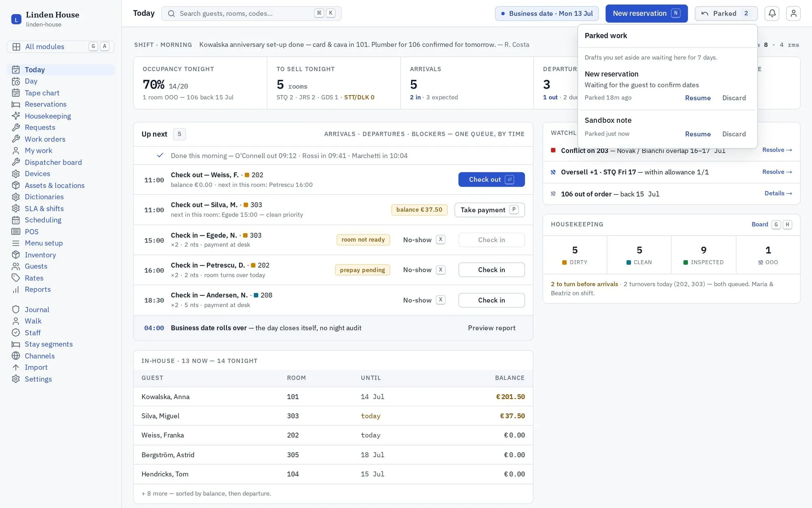Preview report for business date rollover
Viewport: 812px width, 508px height.
491,328
